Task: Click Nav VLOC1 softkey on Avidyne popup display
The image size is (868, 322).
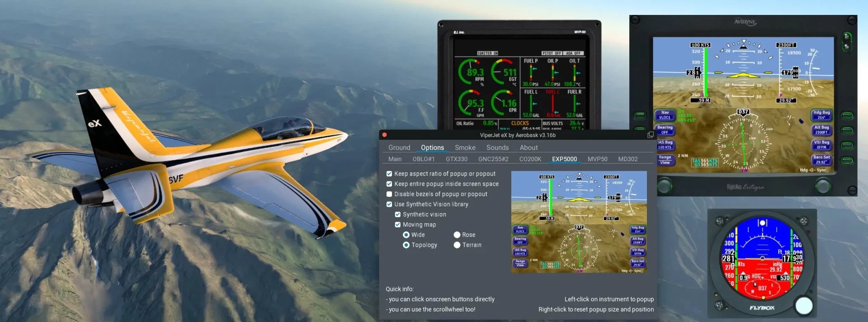Action: 665,115
